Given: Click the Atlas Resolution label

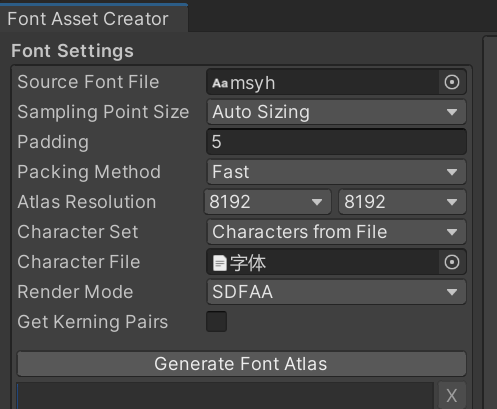Looking at the screenshot, I should [87, 202].
